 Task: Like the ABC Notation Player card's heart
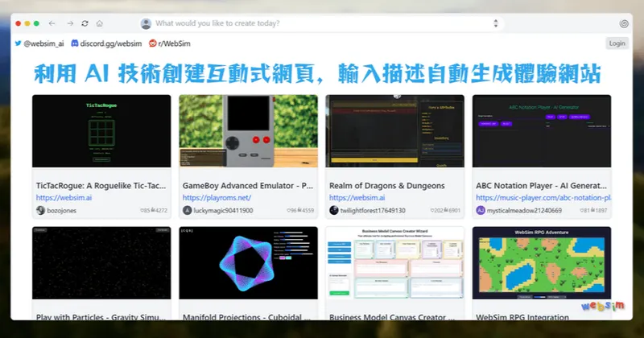click(x=581, y=210)
